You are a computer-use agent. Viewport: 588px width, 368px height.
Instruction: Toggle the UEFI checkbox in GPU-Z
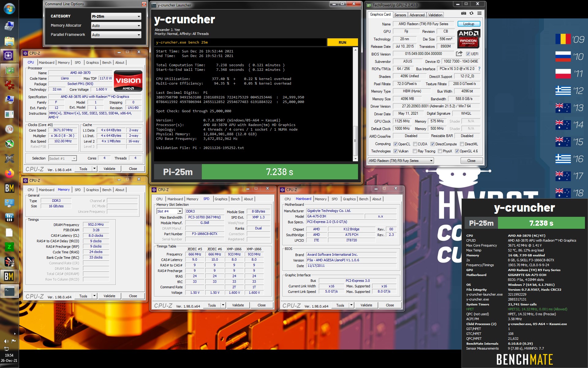pyautogui.click(x=468, y=54)
